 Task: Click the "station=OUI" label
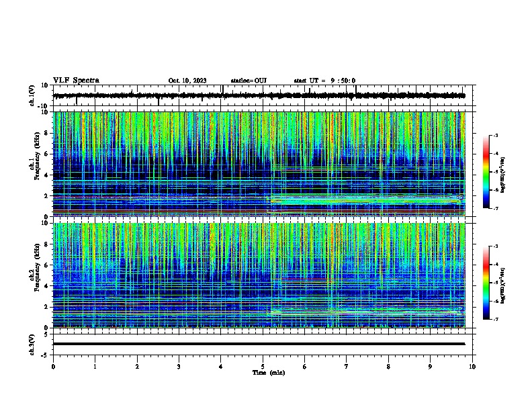pyautogui.click(x=249, y=81)
